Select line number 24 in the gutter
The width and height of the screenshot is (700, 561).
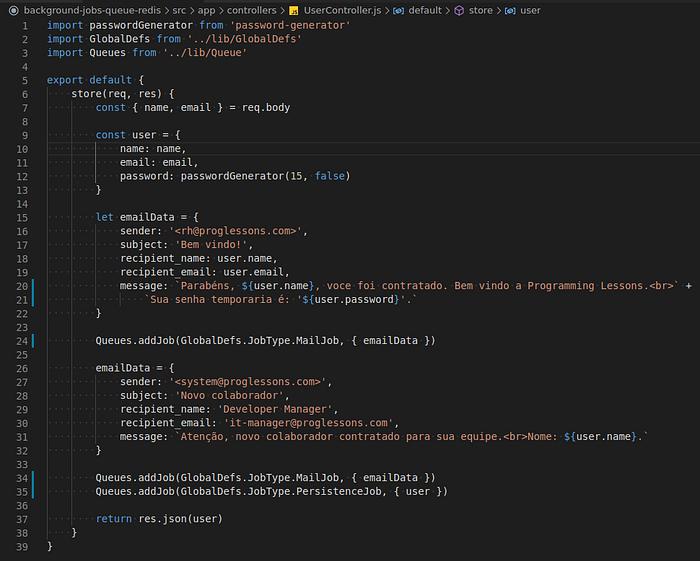[x=22, y=341]
